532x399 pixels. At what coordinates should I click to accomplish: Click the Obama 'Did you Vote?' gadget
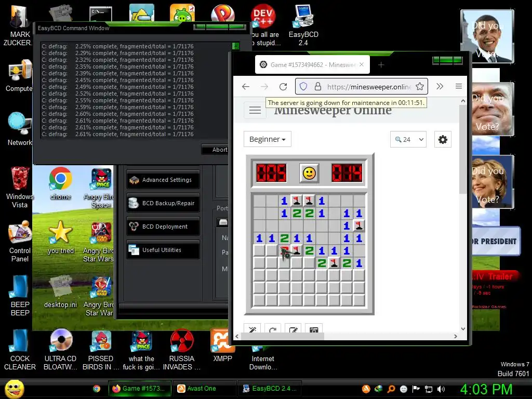coord(487,36)
